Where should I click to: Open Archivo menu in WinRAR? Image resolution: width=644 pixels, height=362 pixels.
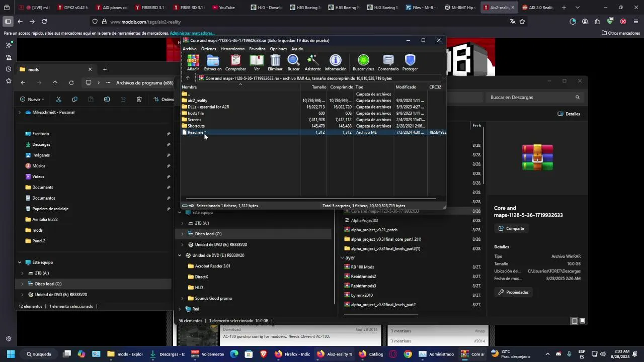pos(190,49)
